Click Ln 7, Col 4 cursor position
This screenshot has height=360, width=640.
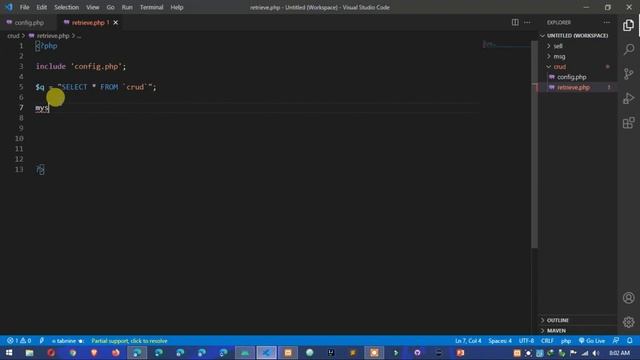468,341
